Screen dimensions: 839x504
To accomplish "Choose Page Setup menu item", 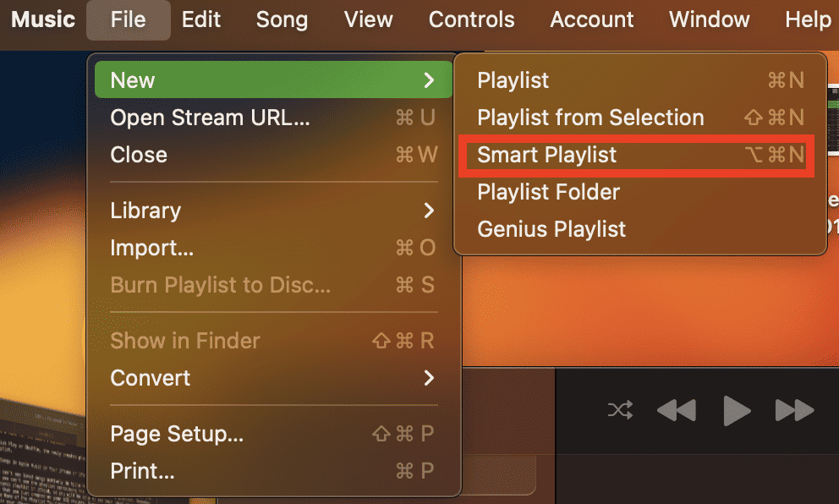I will point(177,434).
